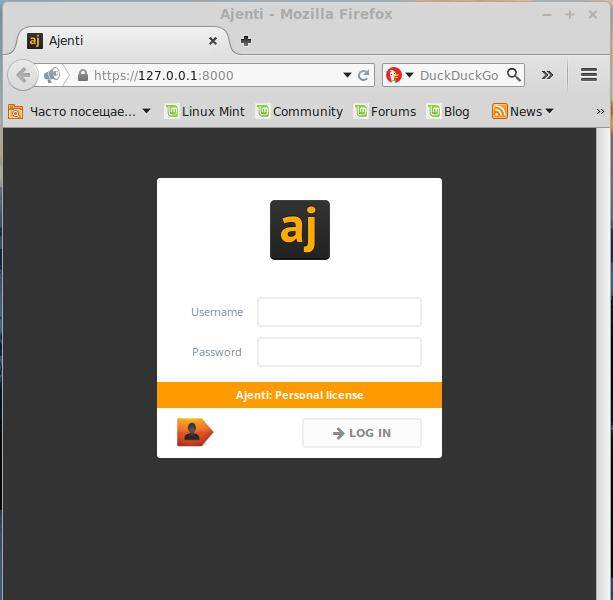Reload the page with the refresh icon

364,75
